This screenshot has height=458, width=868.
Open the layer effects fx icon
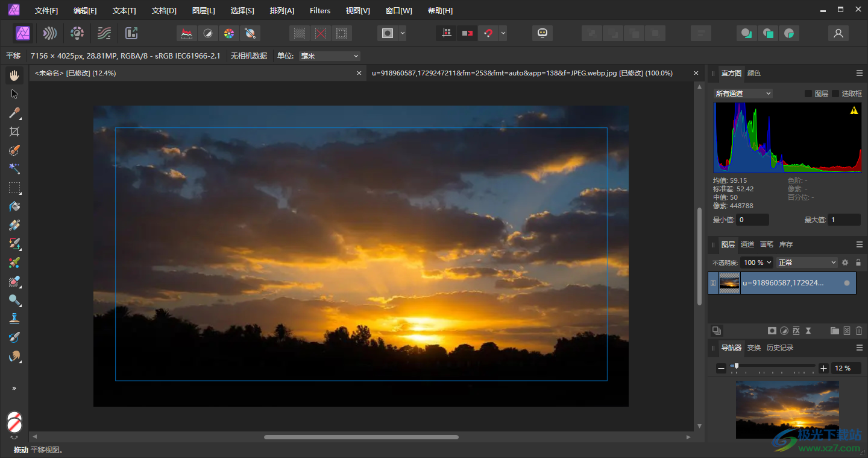pyautogui.click(x=796, y=331)
